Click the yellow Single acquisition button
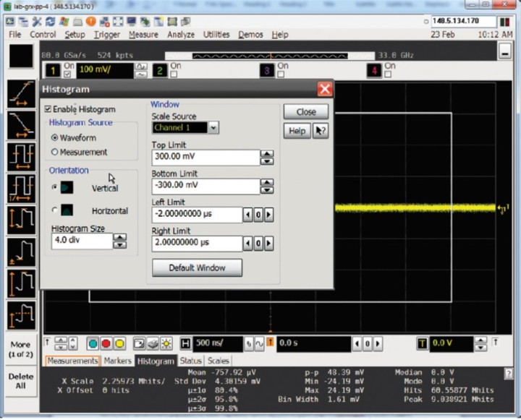Image resolution: width=521 pixels, height=420 pixels. tap(119, 343)
